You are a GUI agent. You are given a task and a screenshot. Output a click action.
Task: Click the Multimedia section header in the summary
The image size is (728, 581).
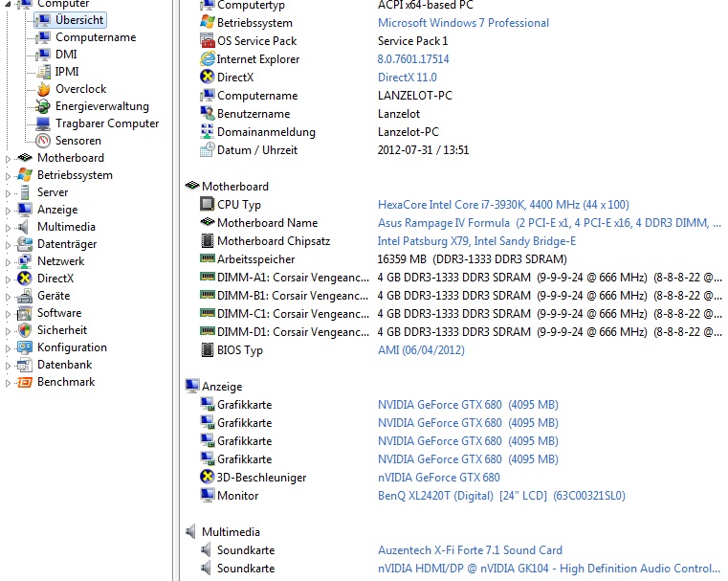click(x=231, y=532)
